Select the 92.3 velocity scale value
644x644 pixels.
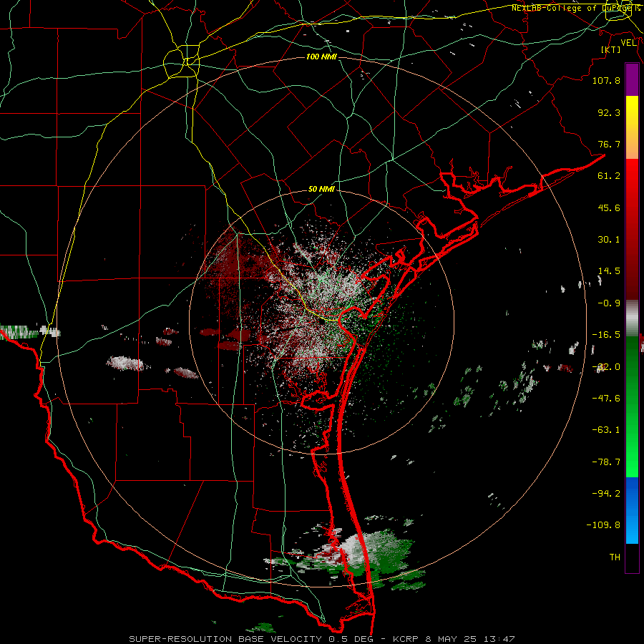tap(609, 112)
